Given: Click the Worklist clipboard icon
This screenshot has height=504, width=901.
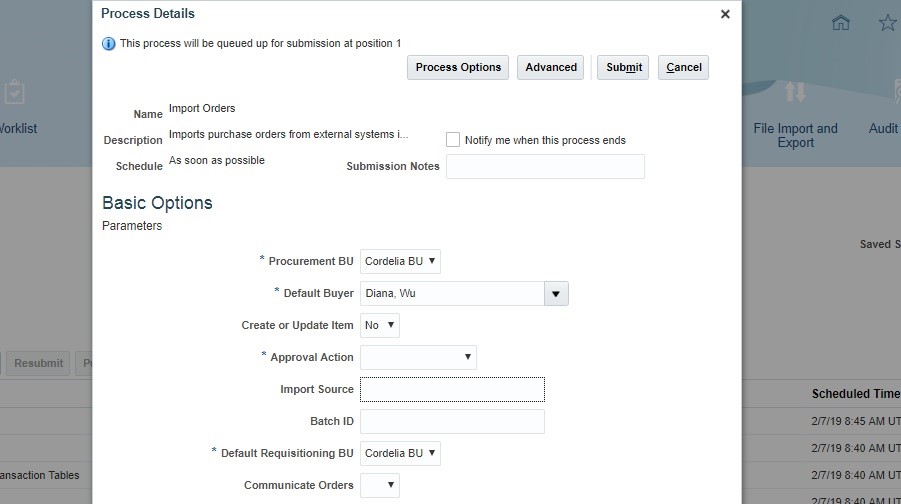Looking at the screenshot, I should (14, 91).
